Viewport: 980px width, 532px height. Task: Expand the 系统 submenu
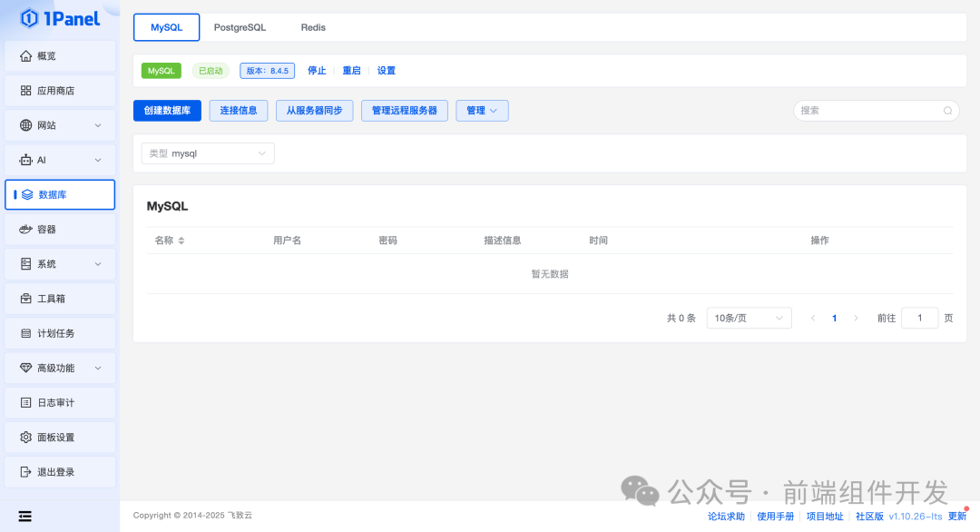pos(98,264)
